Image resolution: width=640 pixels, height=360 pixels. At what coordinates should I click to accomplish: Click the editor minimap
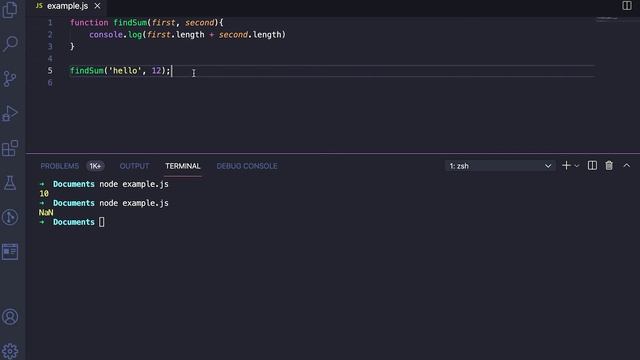click(607, 19)
